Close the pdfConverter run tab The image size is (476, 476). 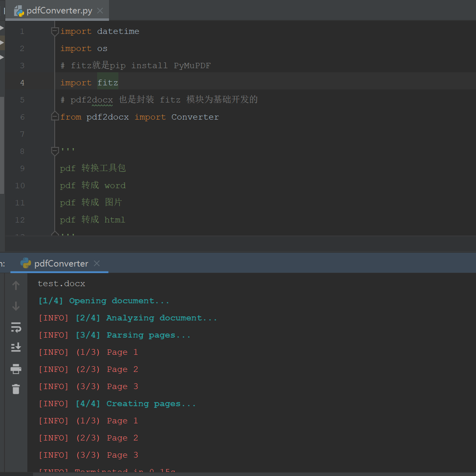coord(97,263)
